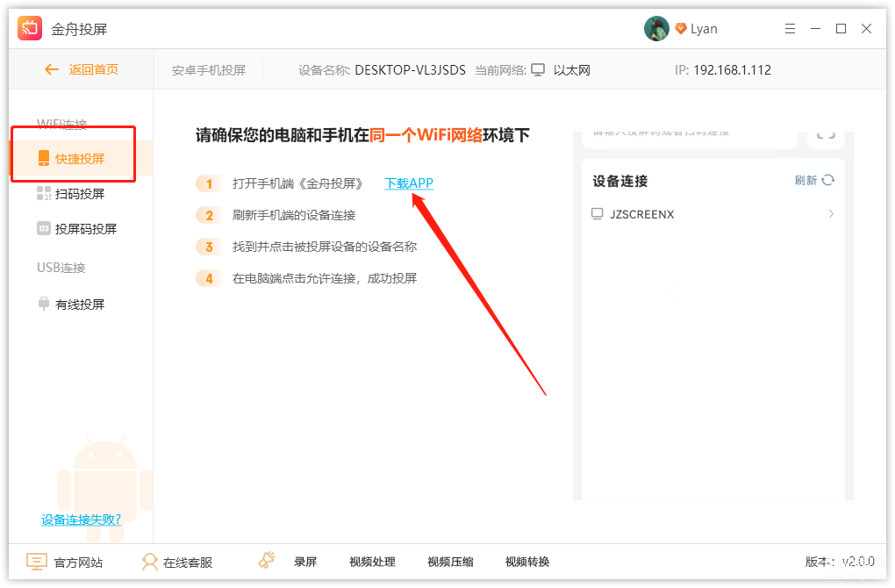Click the 官方网站 monitor icon
Viewport: 895px width, 588px height.
(x=37, y=563)
